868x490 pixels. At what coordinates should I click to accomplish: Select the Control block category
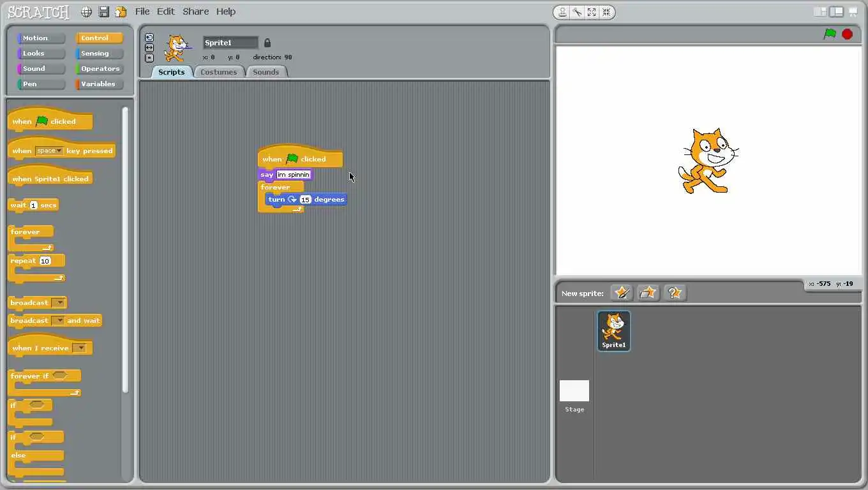(x=100, y=38)
